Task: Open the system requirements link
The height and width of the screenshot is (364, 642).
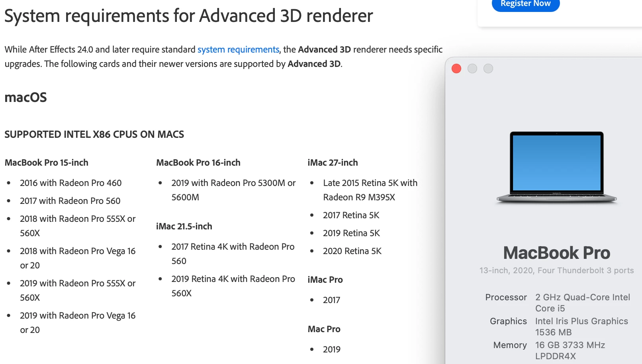Action: click(238, 49)
